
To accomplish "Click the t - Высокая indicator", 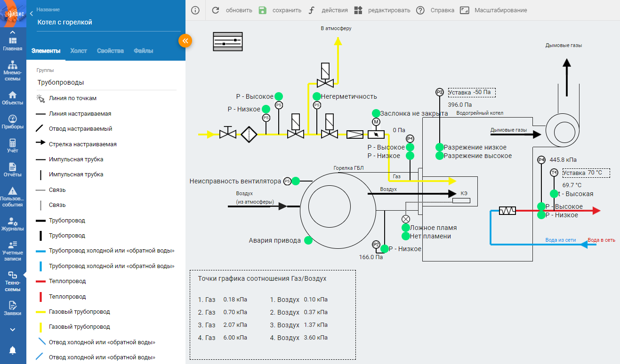I will (554, 194).
